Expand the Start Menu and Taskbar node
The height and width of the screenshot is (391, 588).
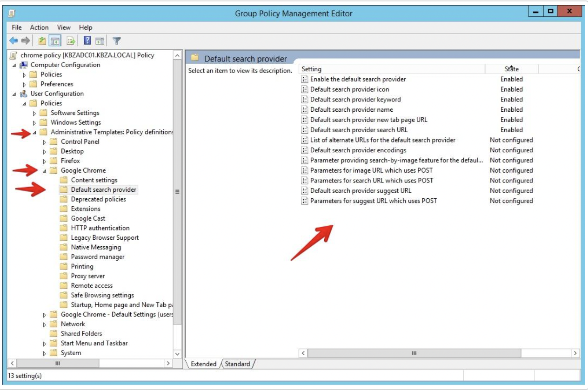click(x=45, y=344)
